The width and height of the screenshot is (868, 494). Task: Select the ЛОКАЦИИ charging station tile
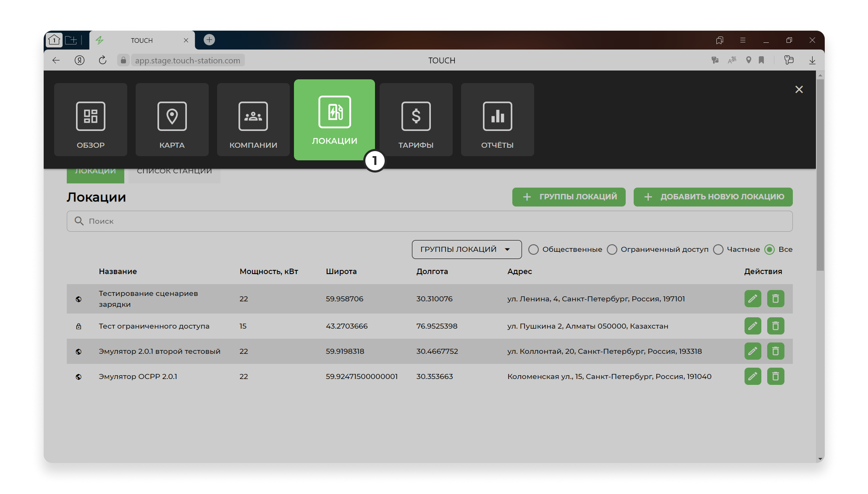coord(334,120)
